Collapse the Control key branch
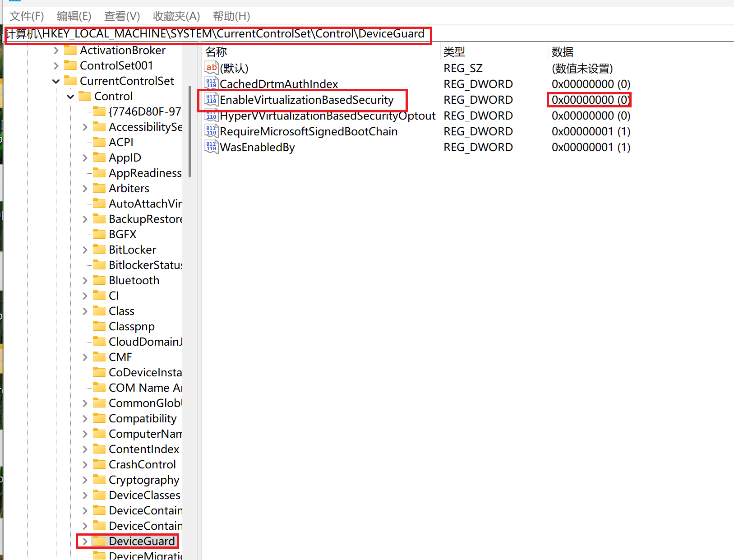The image size is (734, 560). click(70, 97)
